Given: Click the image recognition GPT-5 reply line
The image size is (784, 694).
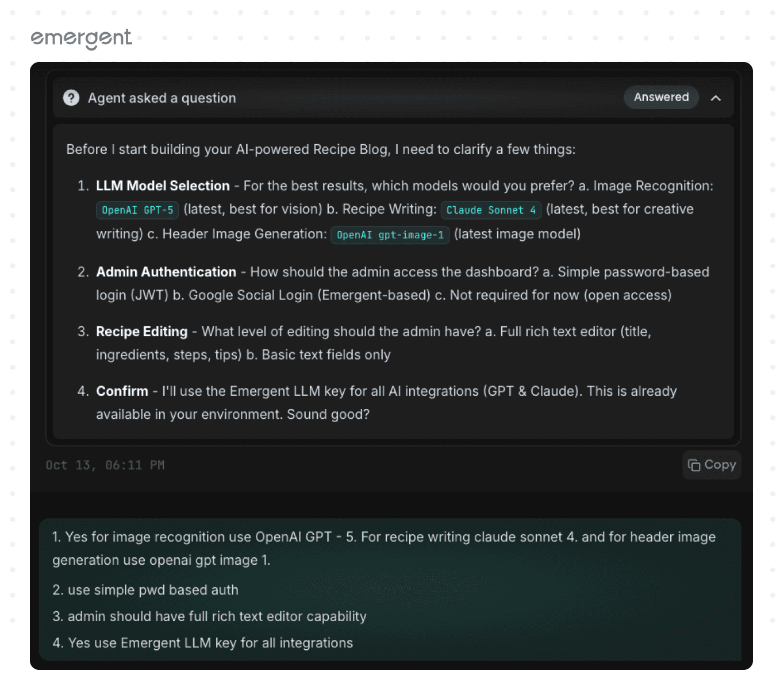Looking at the screenshot, I should click(384, 537).
